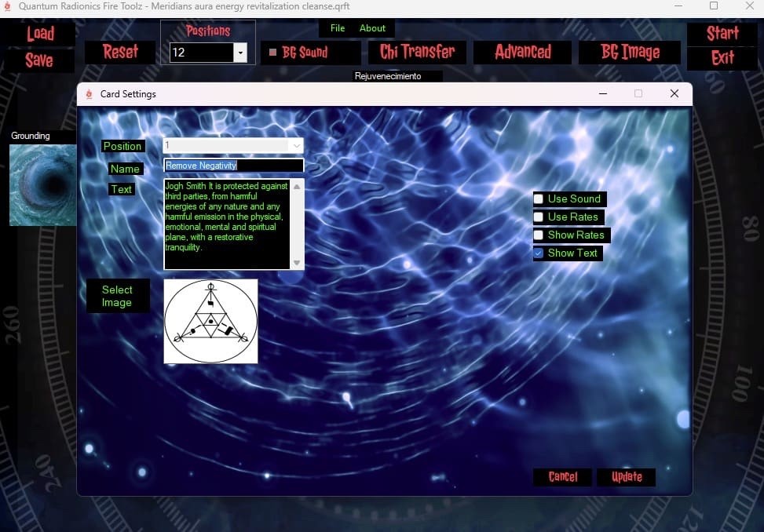Enable the Use Sound checkbox
This screenshot has height=532, width=764.
(x=539, y=199)
